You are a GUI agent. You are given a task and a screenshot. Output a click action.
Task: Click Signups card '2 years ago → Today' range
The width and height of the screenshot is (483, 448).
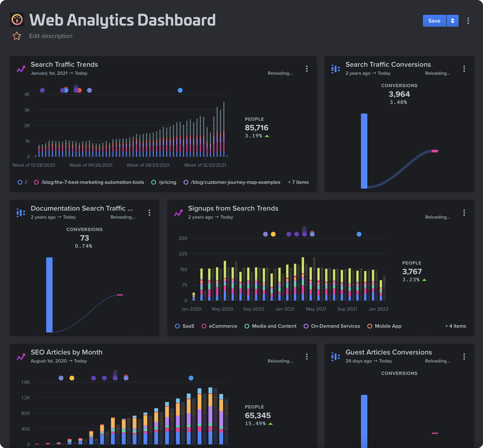point(211,217)
